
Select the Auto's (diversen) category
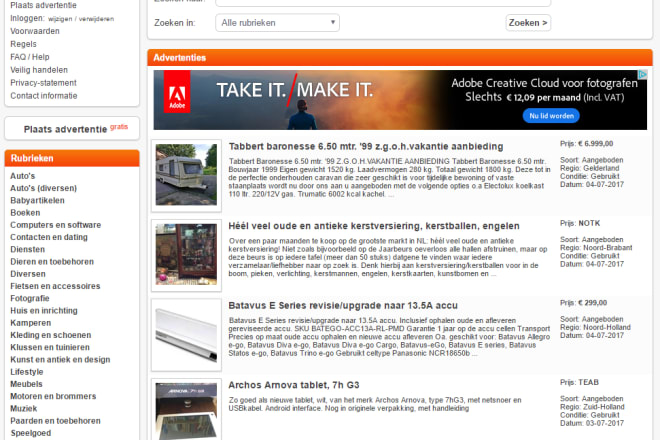pos(43,188)
